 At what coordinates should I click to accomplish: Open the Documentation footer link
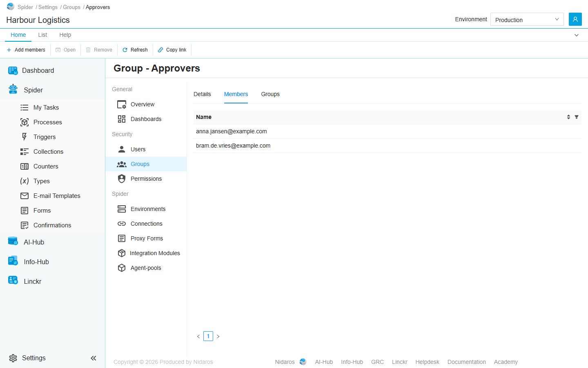click(466, 362)
